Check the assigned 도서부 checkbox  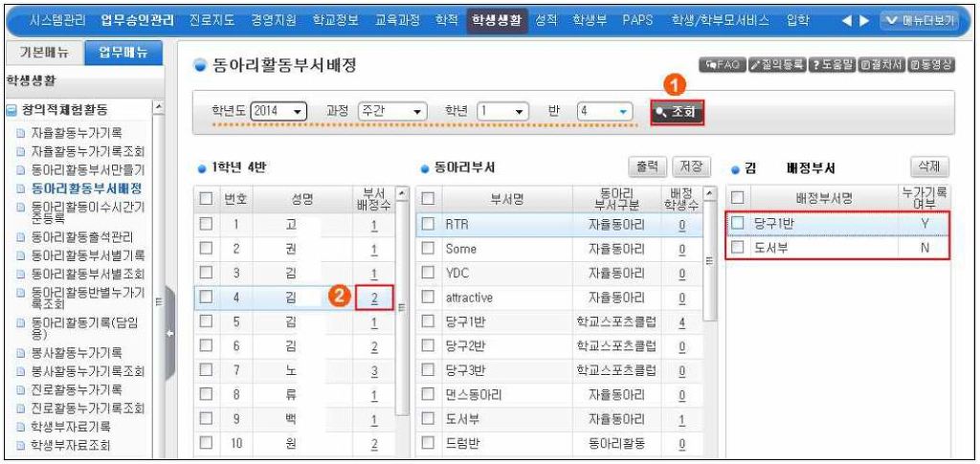click(x=738, y=247)
